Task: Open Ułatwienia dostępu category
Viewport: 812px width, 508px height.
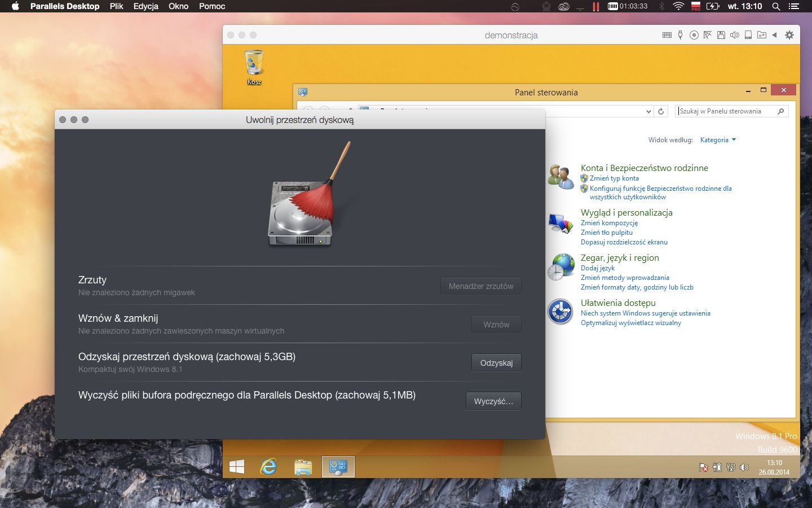Action: pyautogui.click(x=618, y=303)
